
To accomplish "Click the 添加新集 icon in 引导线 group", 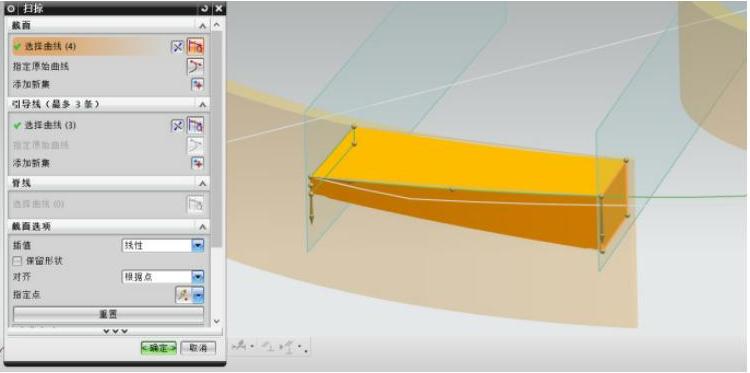I will click(198, 164).
